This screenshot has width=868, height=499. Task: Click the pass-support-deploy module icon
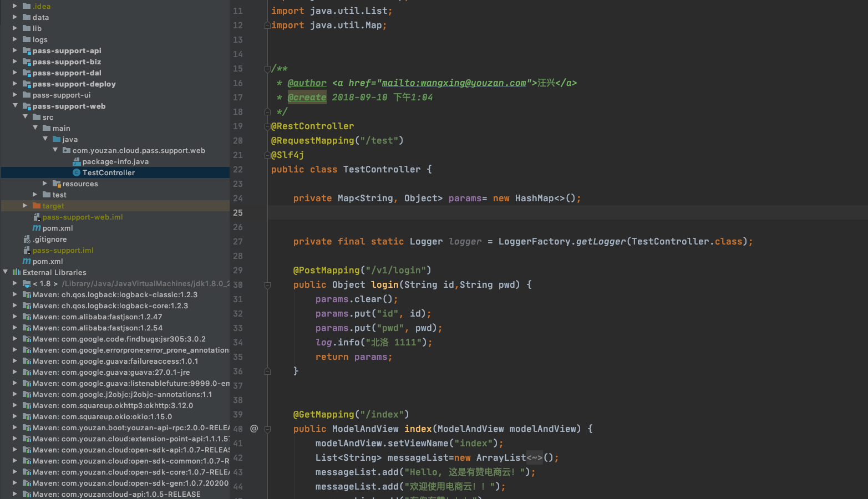click(x=27, y=84)
